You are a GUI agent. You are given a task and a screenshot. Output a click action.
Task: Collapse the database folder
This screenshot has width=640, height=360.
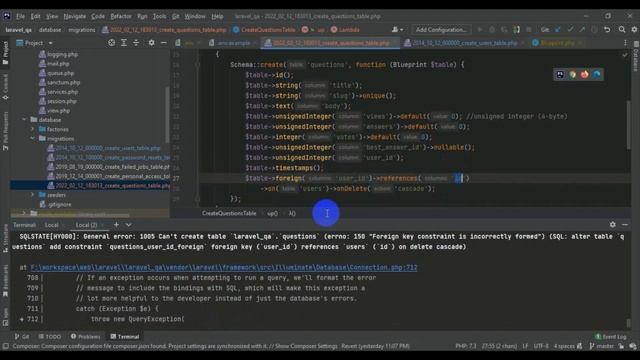[24, 120]
